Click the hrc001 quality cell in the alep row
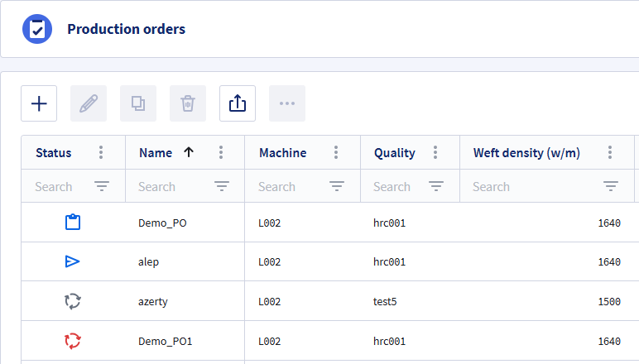 tap(390, 261)
